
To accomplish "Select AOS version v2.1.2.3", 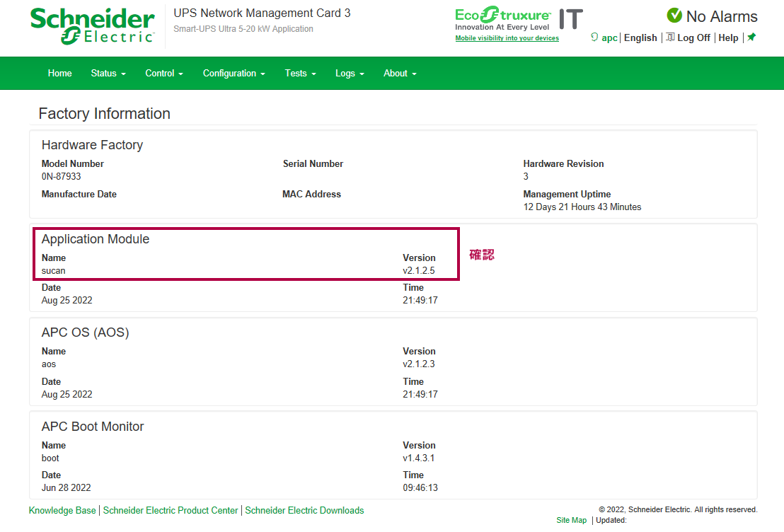I will coord(418,364).
